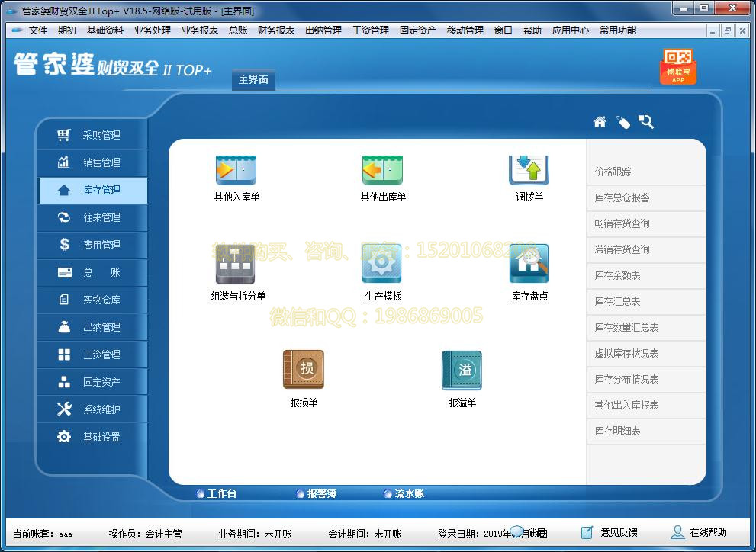756x552 pixels.
Task: Expand the 出纳管理 sidebar section
Action: (92, 327)
